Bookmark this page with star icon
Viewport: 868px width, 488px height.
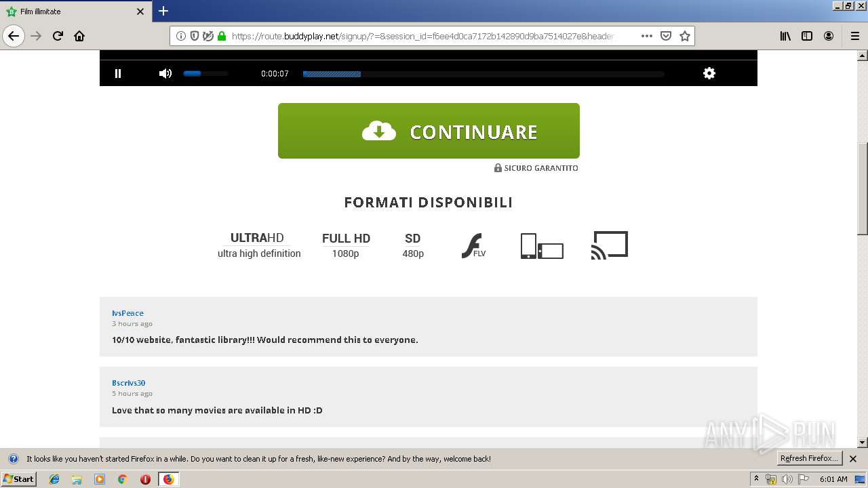[x=685, y=36]
